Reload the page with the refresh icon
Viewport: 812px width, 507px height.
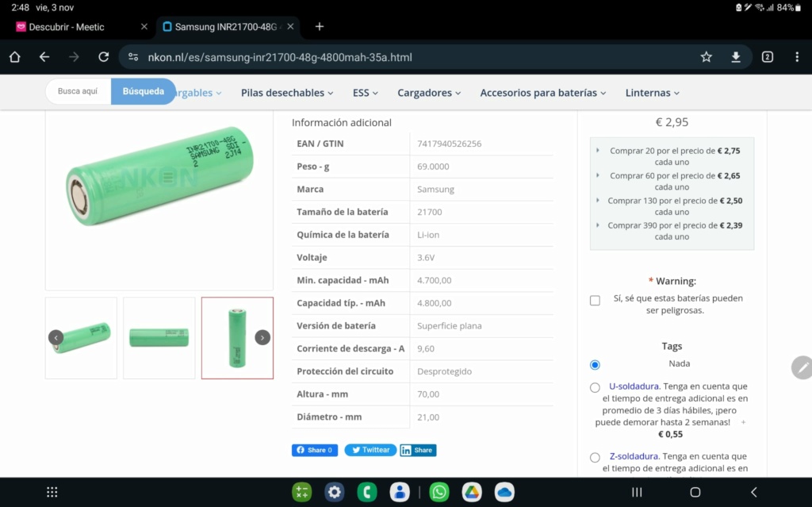tap(104, 57)
